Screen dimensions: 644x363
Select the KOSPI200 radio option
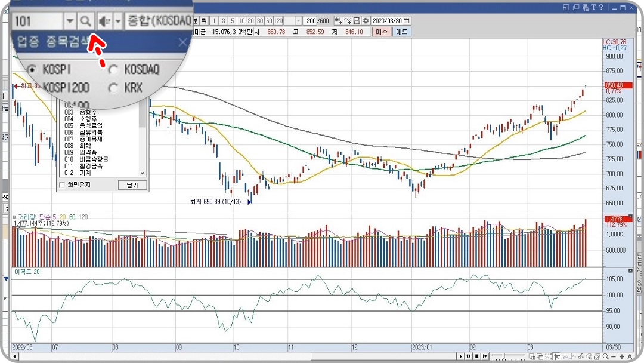(x=66, y=88)
